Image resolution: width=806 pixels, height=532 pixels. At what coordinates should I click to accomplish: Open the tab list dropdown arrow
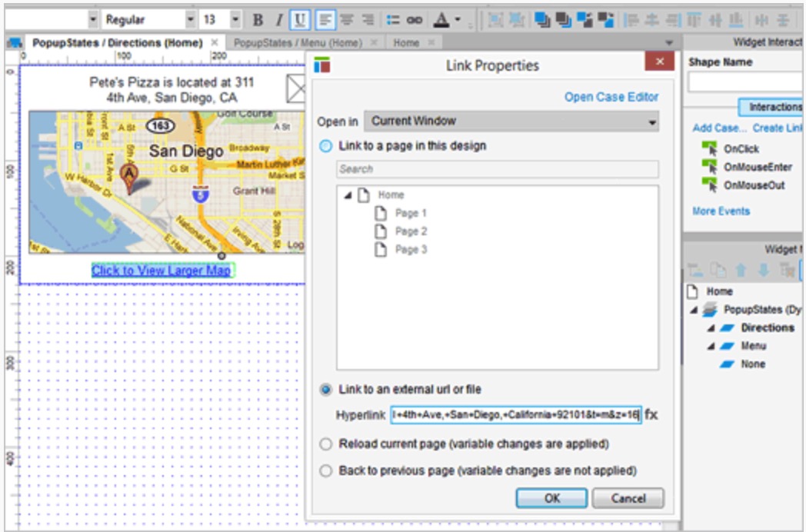669,42
